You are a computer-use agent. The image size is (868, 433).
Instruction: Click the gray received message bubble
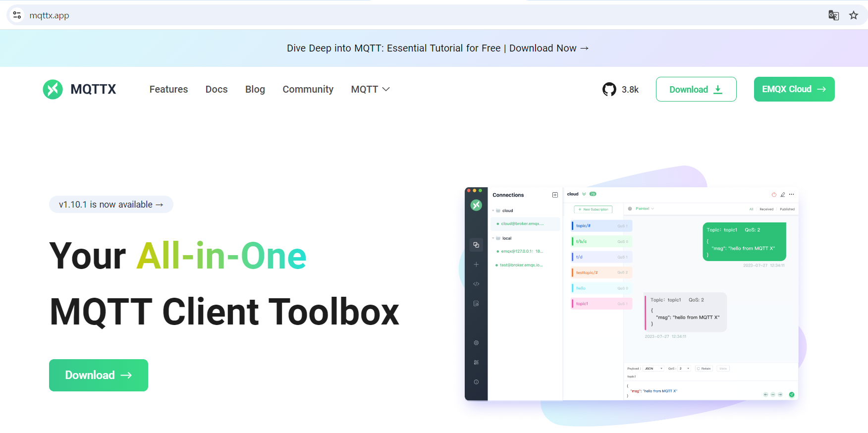[x=685, y=312]
